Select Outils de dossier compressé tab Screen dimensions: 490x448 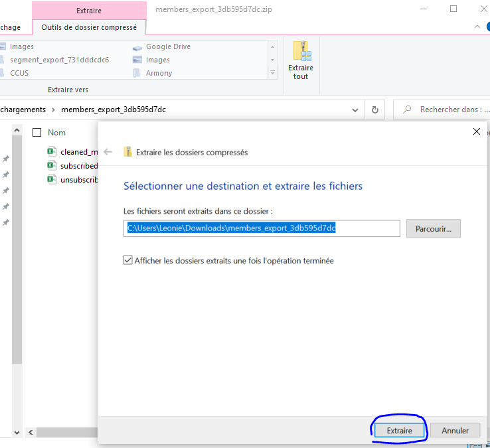89,27
